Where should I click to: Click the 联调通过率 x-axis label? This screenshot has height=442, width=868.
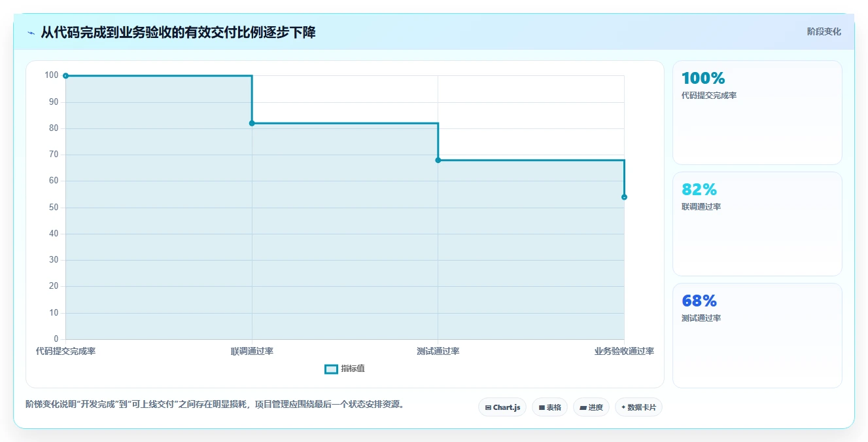252,351
